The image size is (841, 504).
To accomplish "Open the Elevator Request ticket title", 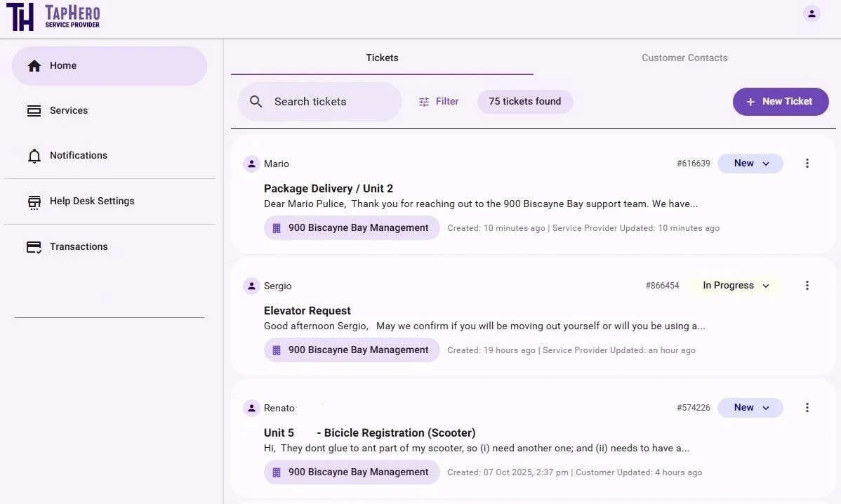I will [x=307, y=310].
